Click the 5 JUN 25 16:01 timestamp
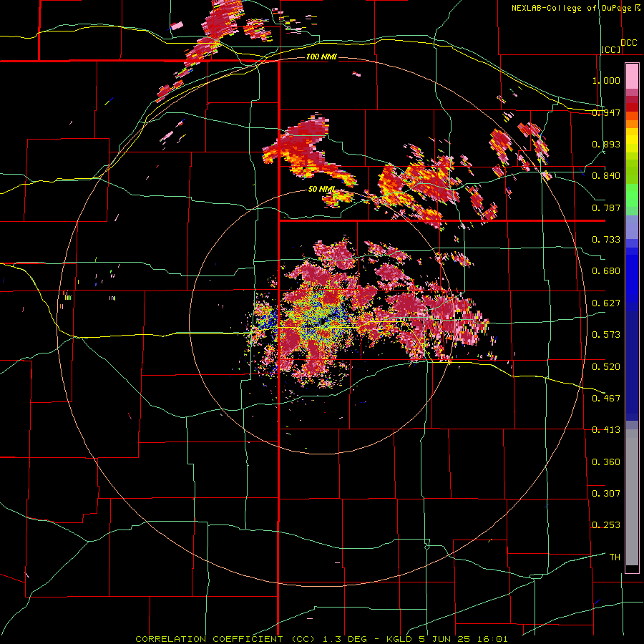This screenshot has height=644, width=644. [x=464, y=639]
